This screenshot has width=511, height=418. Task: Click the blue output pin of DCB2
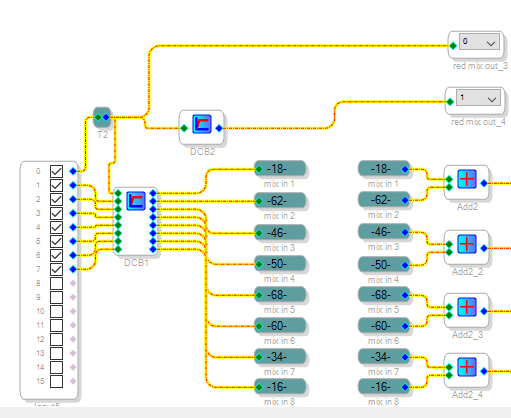coord(219,128)
